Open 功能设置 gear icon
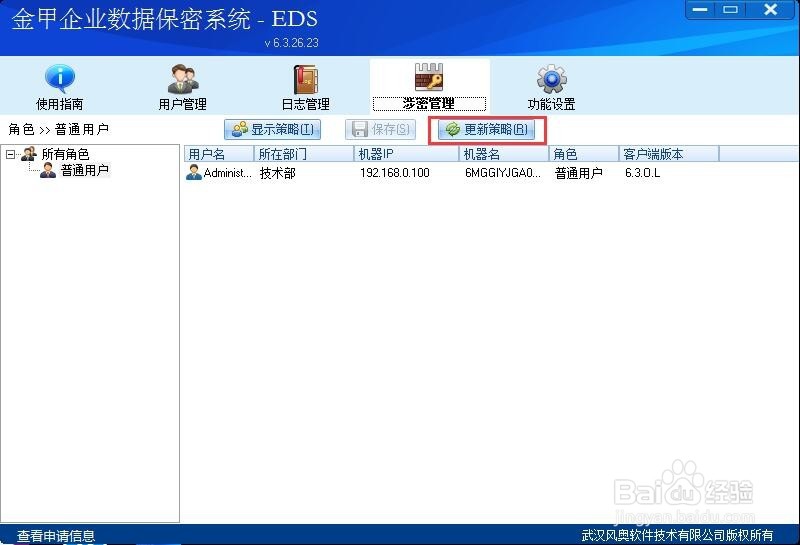800x545 pixels. pyautogui.click(x=552, y=79)
